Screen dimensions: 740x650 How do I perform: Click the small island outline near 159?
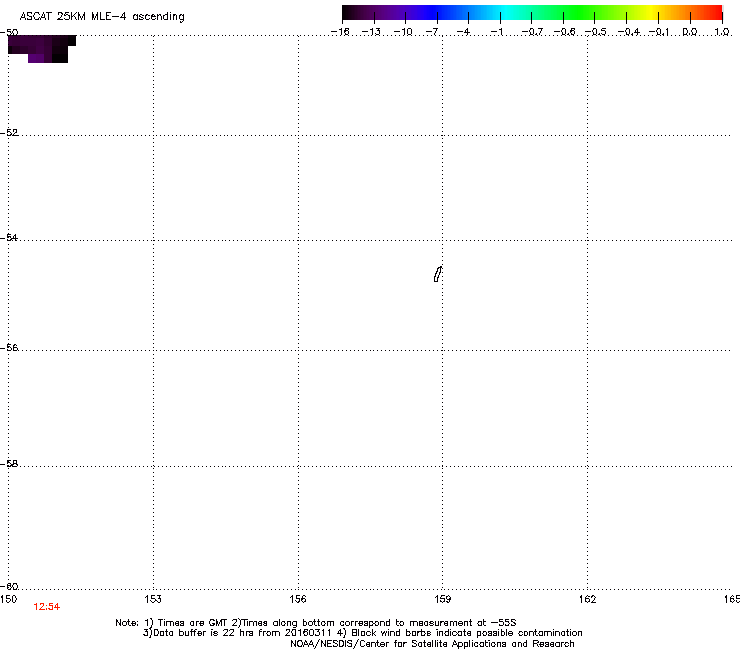(438, 274)
